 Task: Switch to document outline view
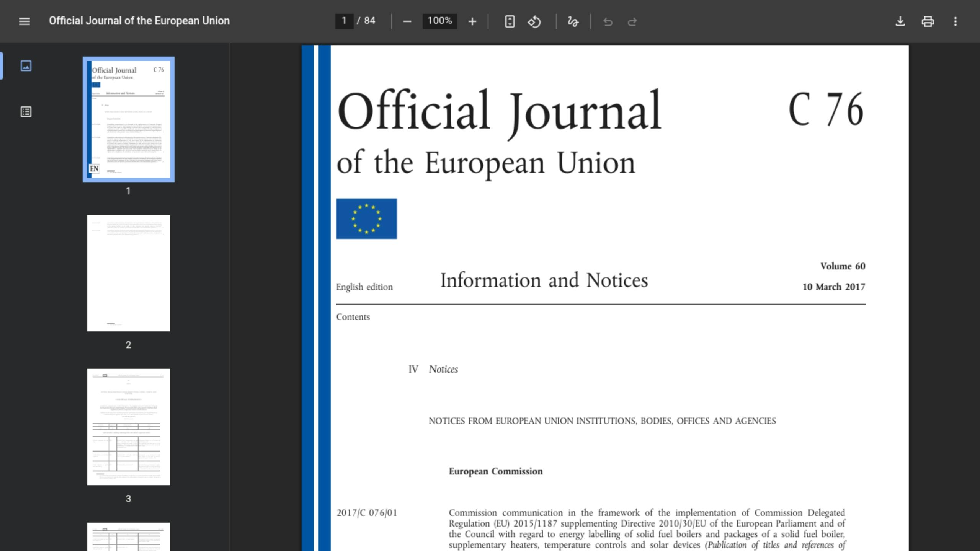(26, 112)
